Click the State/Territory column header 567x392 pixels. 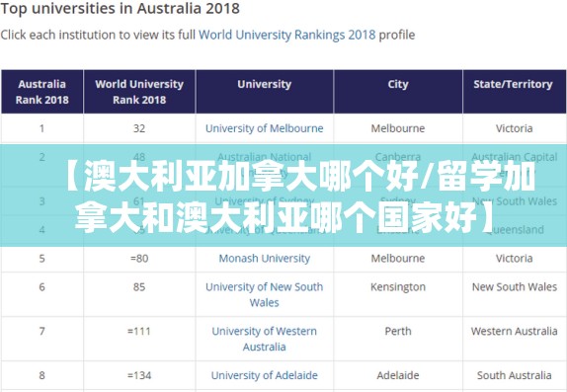tap(514, 92)
